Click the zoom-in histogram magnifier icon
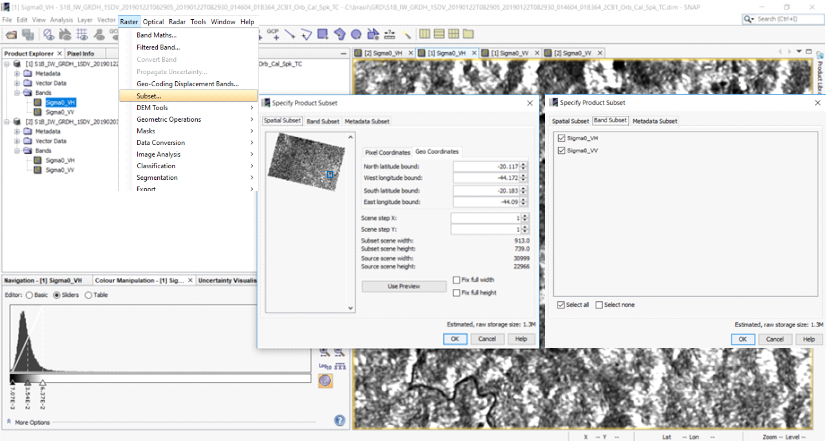 (x=323, y=351)
